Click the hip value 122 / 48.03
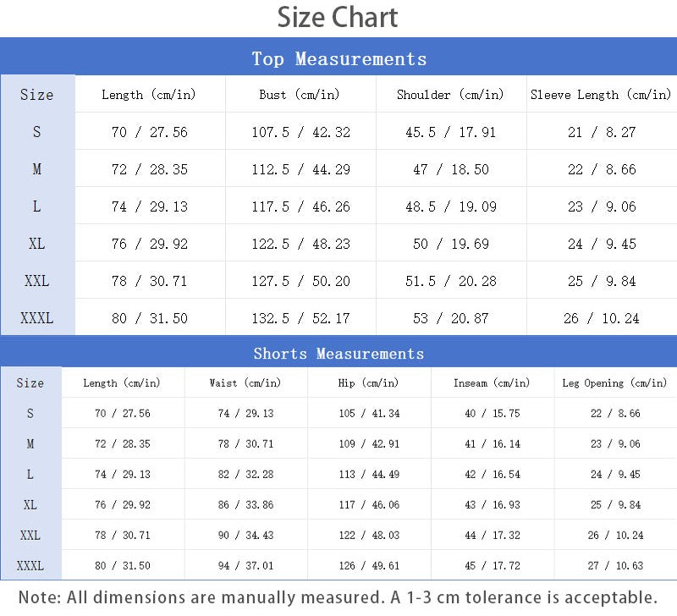Image resolution: width=677 pixels, height=616 pixels. click(x=369, y=536)
